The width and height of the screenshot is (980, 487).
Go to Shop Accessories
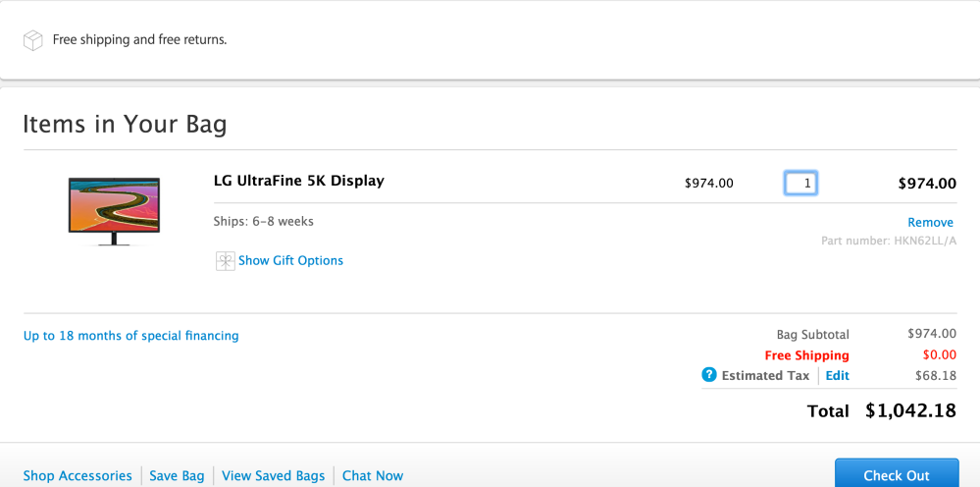[77, 476]
